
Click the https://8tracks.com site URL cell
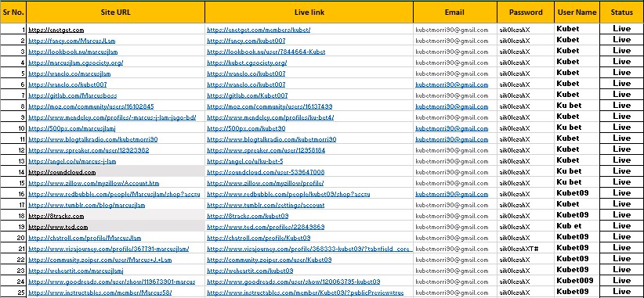(115, 216)
